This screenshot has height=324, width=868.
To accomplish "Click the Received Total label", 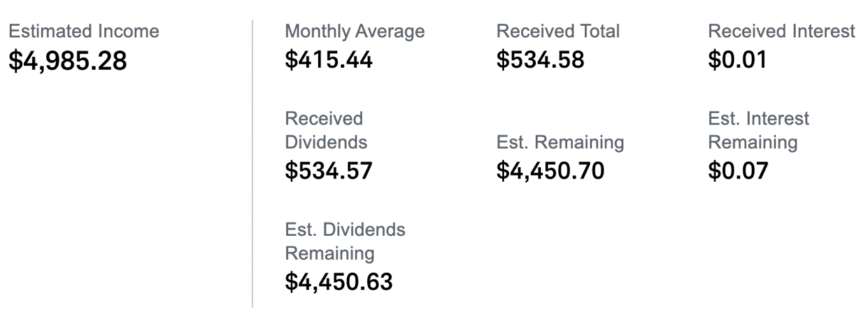I will (x=558, y=31).
